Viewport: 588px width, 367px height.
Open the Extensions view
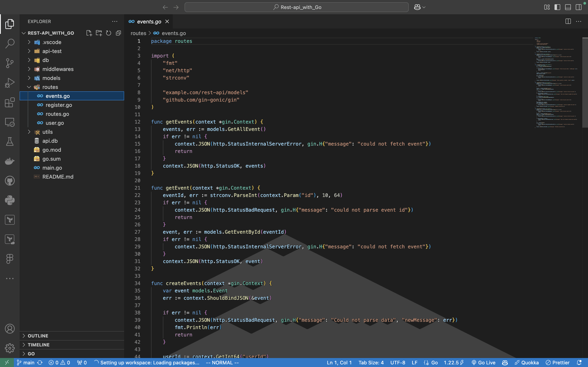coord(10,102)
